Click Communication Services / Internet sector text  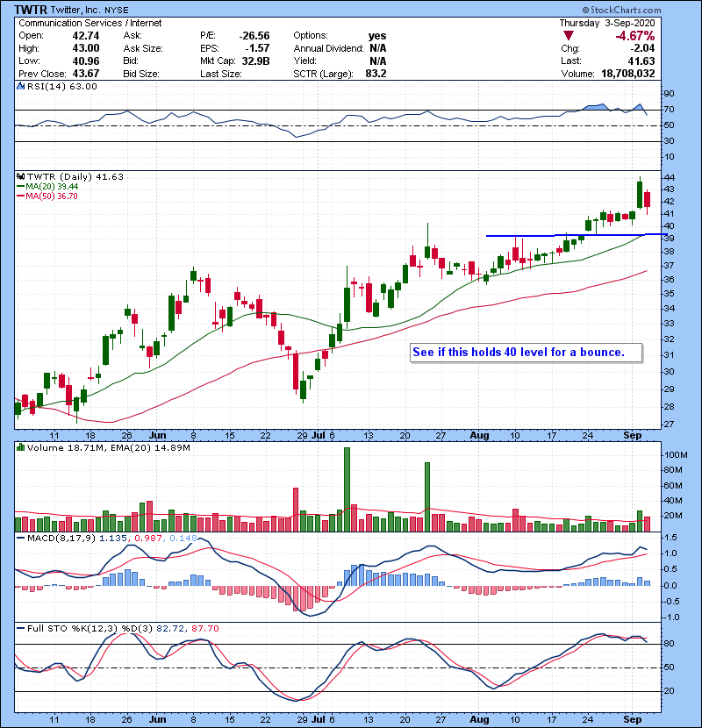tap(90, 23)
